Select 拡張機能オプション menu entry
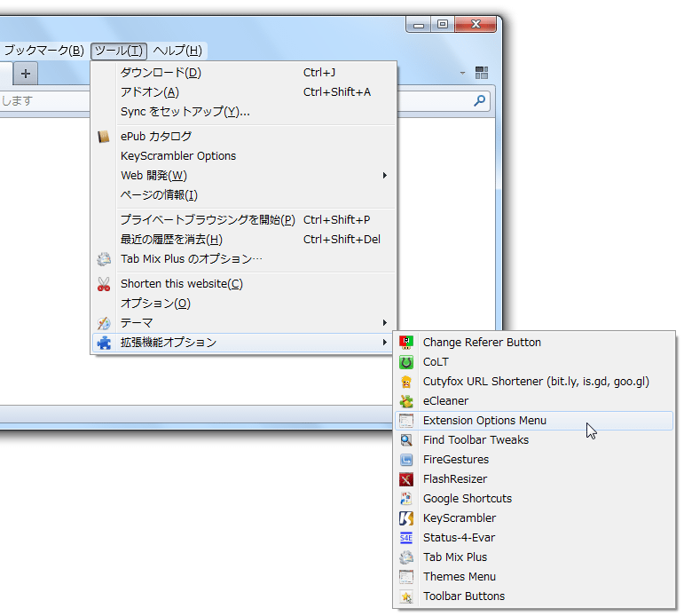684x616 pixels. point(244,343)
